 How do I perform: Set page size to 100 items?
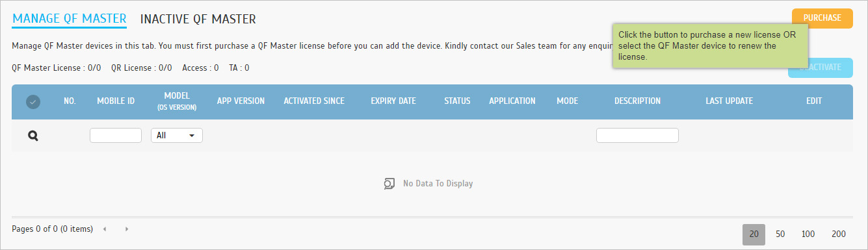pos(808,234)
